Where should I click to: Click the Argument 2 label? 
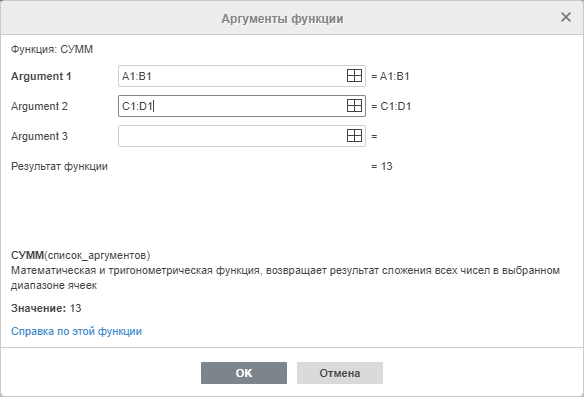tap(39, 107)
